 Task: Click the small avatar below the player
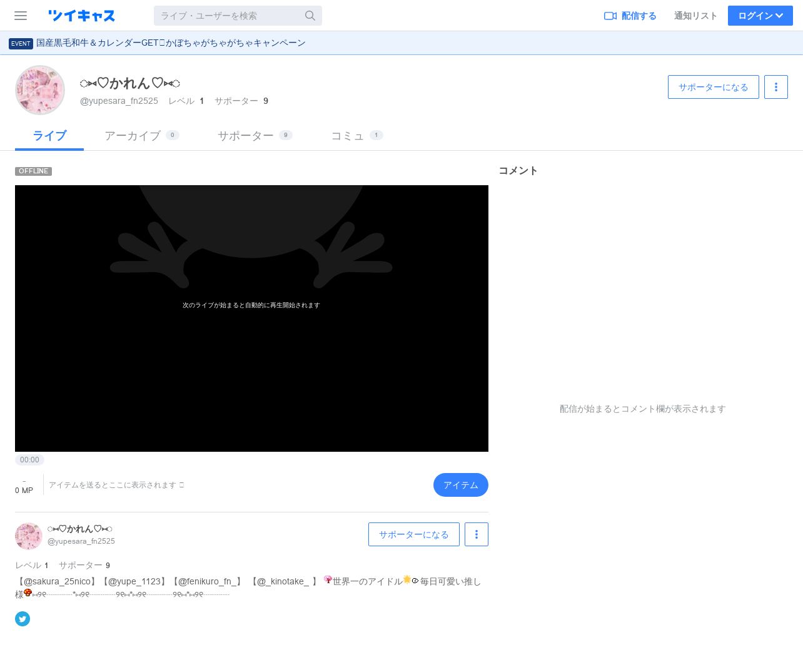[29, 536]
